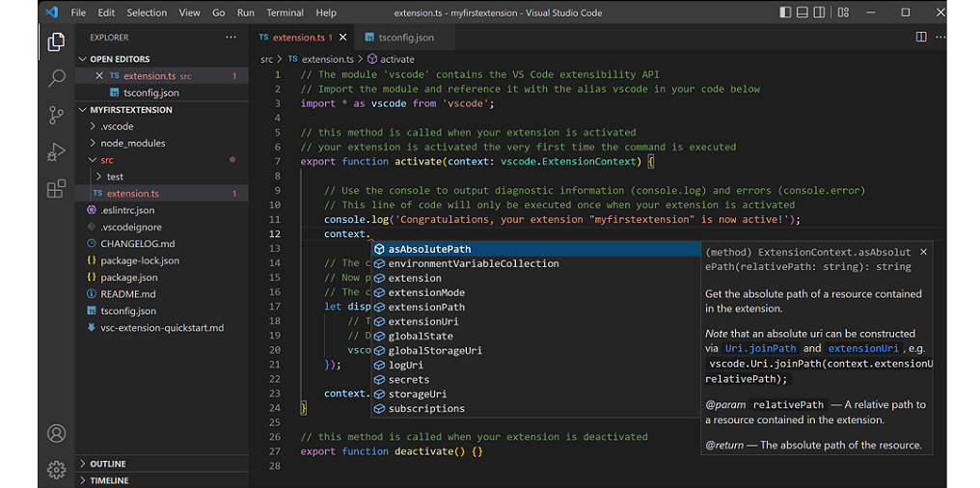
Task: Open extension.ts in the src folder tree
Action: [x=161, y=194]
